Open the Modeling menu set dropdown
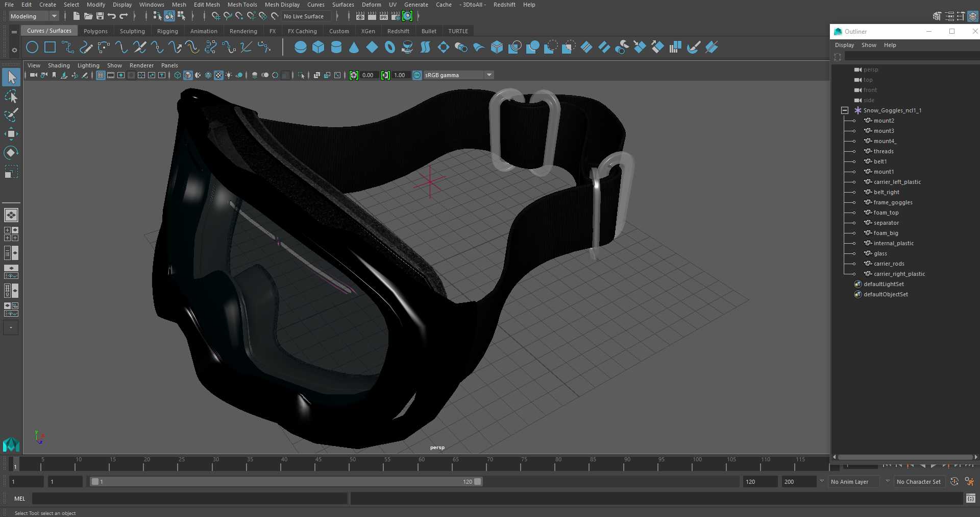 coord(34,16)
